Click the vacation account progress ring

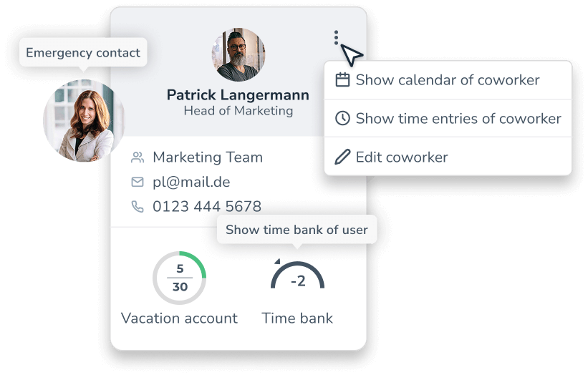179,278
